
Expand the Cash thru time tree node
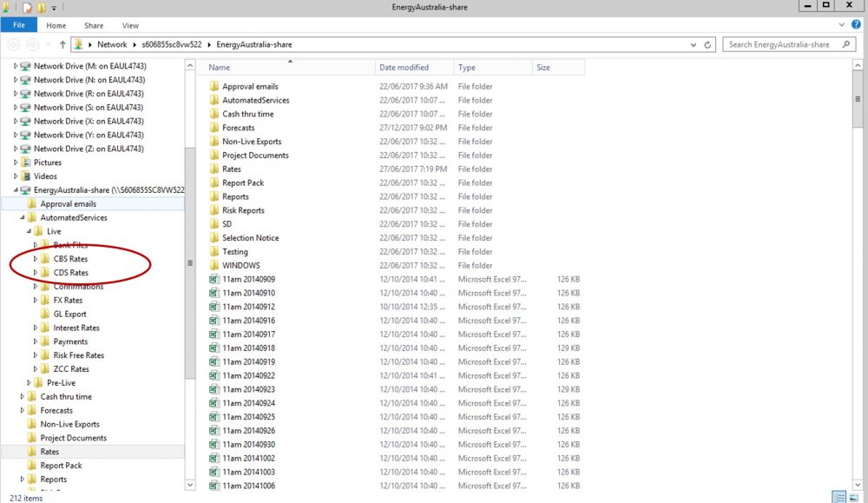(x=23, y=397)
